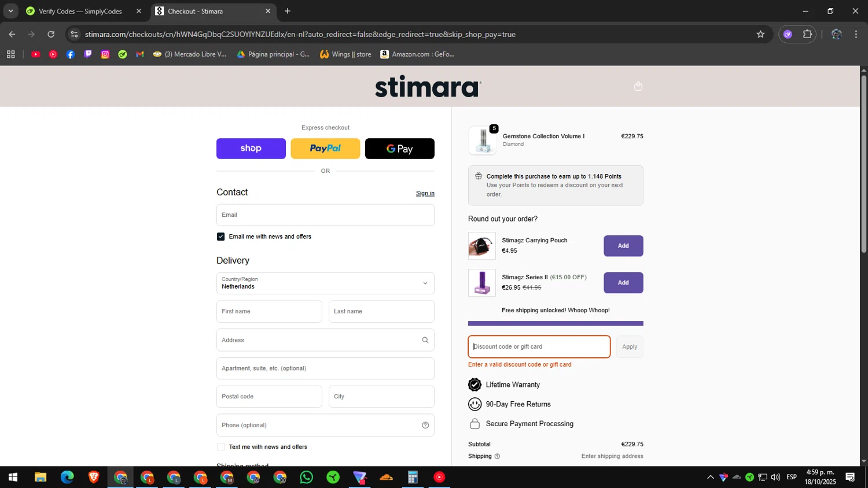Click the purple extension icon in toolbar
868x488 pixels.
(x=788, y=34)
